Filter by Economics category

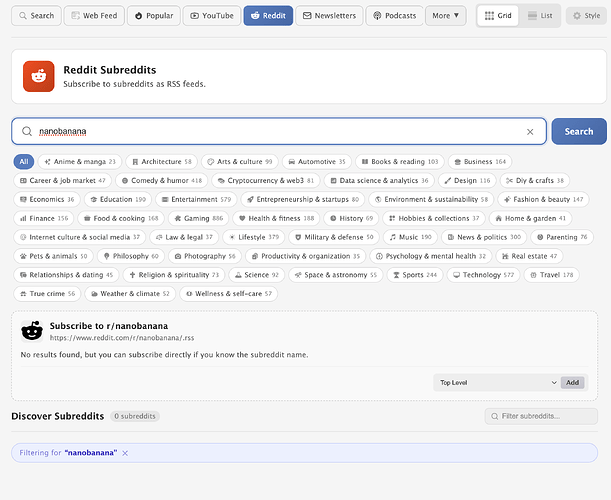tap(47, 199)
